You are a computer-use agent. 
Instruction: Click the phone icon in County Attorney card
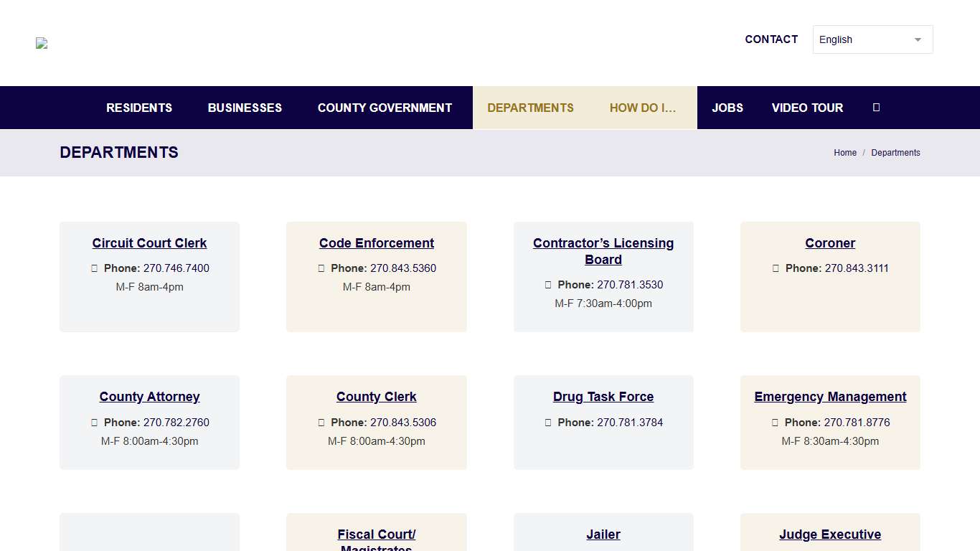pyautogui.click(x=94, y=422)
